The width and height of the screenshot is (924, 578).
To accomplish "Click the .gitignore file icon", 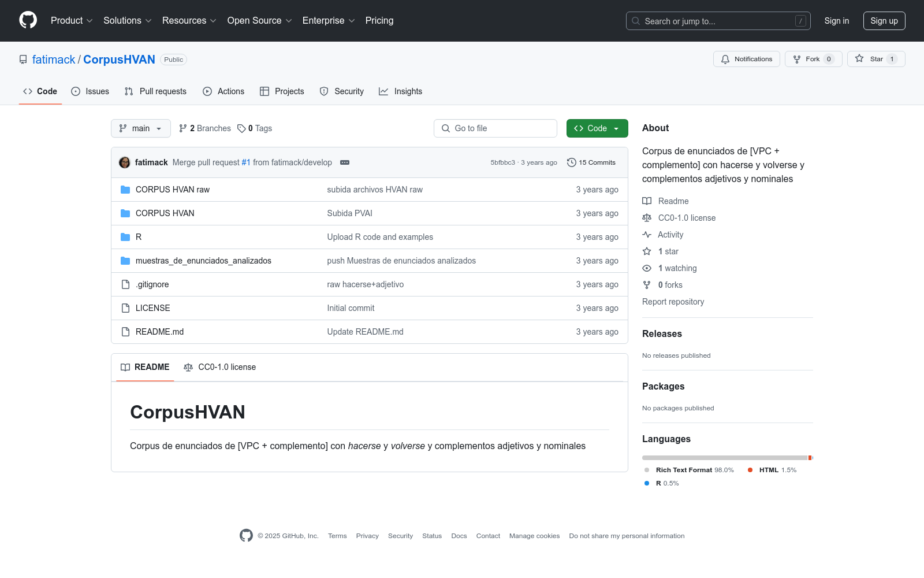I will pos(125,284).
